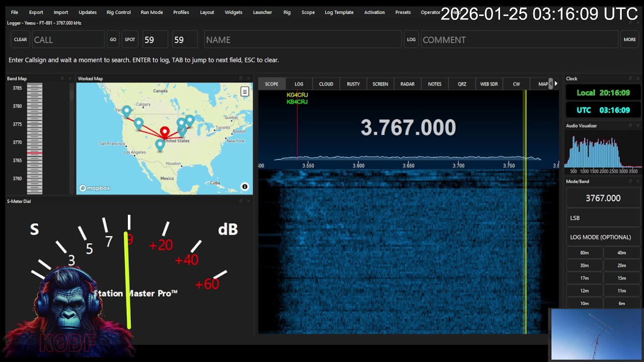Click the yellow frequency marker on scope
The height and width of the screenshot is (362, 644).
coord(525,211)
